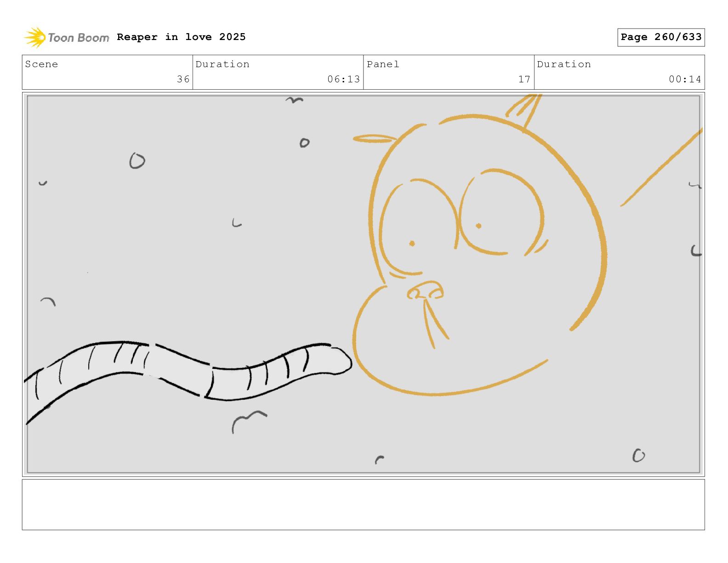Click the 'Page 260/633' box
The width and height of the screenshot is (728, 563).
point(661,37)
